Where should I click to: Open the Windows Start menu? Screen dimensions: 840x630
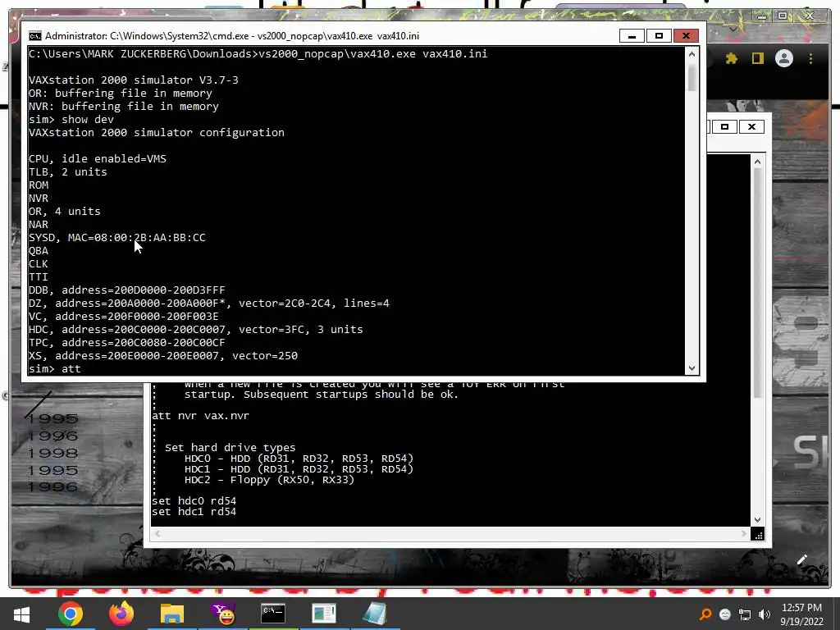click(x=21, y=614)
